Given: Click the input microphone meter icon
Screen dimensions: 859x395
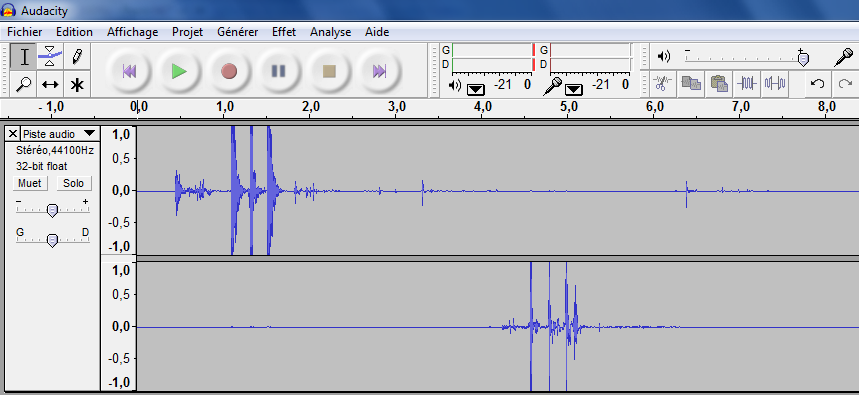Looking at the screenshot, I should pos(553,86).
